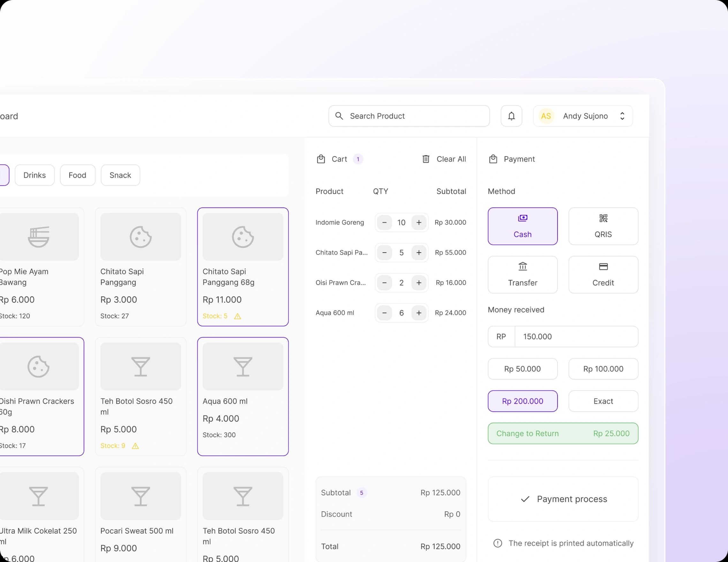Screen dimensions: 728x562
Task: Click the Total Rp 125.000 amount
Action: (x=440, y=546)
